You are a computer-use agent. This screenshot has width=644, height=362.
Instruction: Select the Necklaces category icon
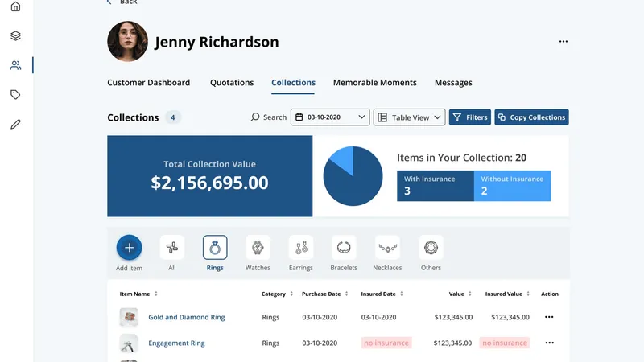387,248
